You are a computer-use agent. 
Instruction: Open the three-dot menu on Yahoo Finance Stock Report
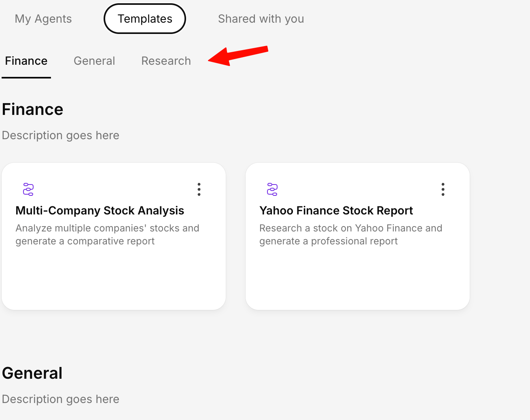pyautogui.click(x=443, y=189)
